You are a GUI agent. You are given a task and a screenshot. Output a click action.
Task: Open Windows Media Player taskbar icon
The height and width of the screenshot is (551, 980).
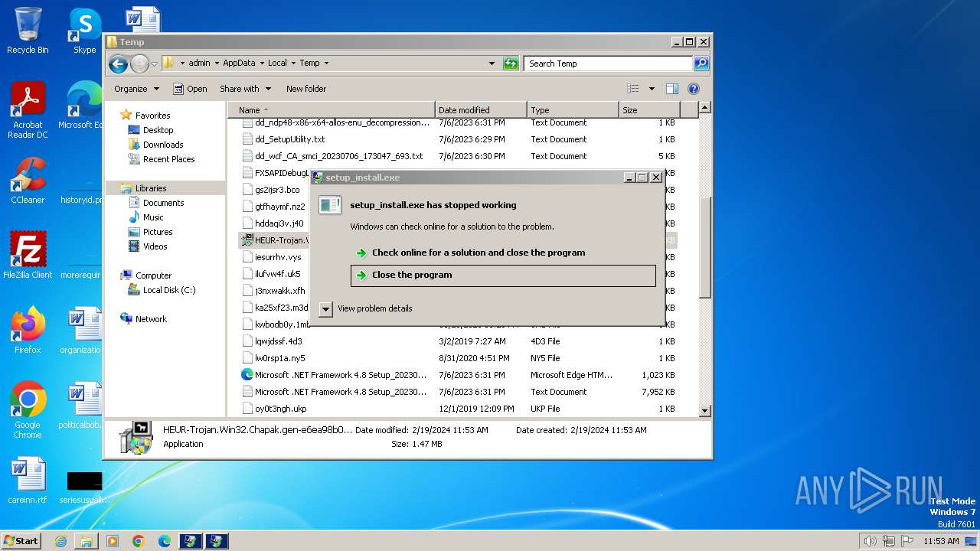click(113, 541)
